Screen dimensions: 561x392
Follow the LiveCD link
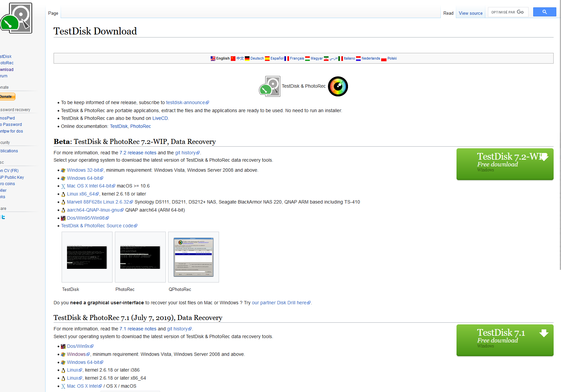(160, 118)
